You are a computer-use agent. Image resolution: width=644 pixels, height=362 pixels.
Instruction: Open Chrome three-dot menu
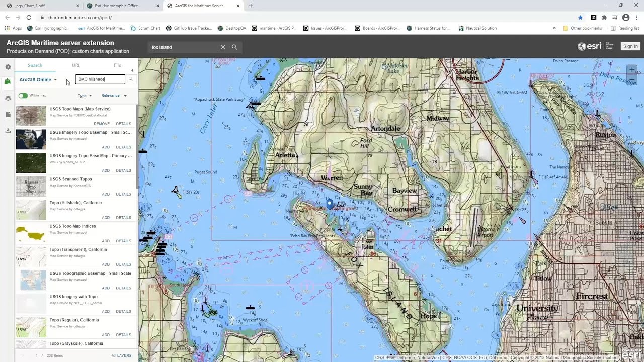[x=637, y=18]
